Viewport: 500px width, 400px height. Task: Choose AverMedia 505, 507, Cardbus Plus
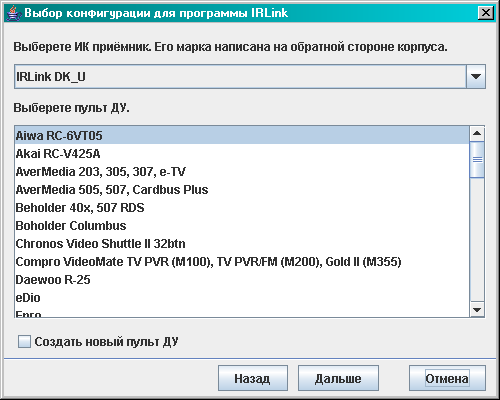242,189
